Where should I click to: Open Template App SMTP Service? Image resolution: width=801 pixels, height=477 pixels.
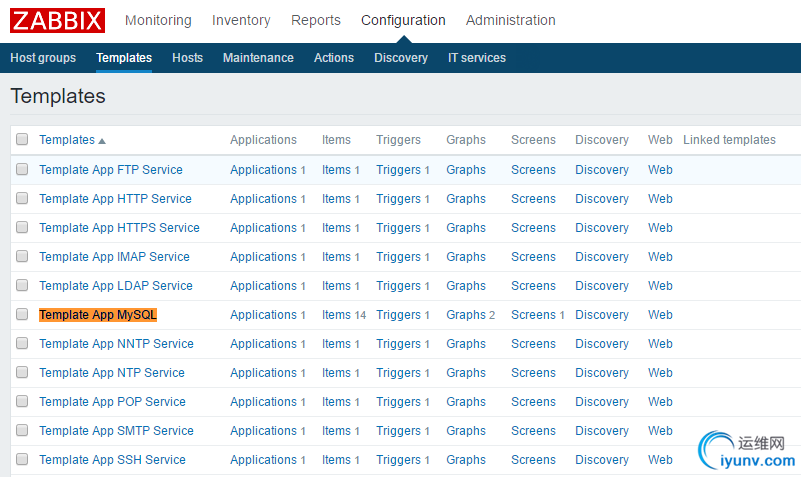116,431
